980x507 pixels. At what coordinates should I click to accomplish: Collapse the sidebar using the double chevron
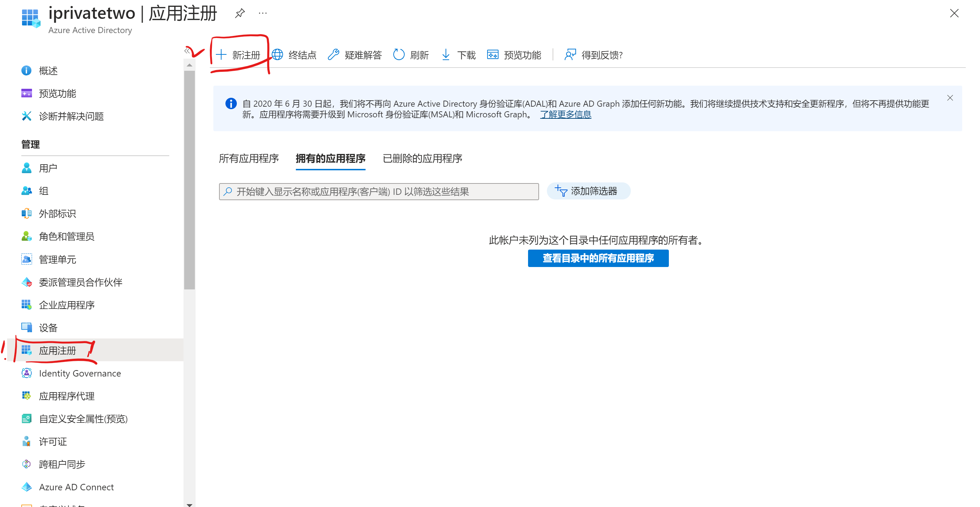coord(187,50)
